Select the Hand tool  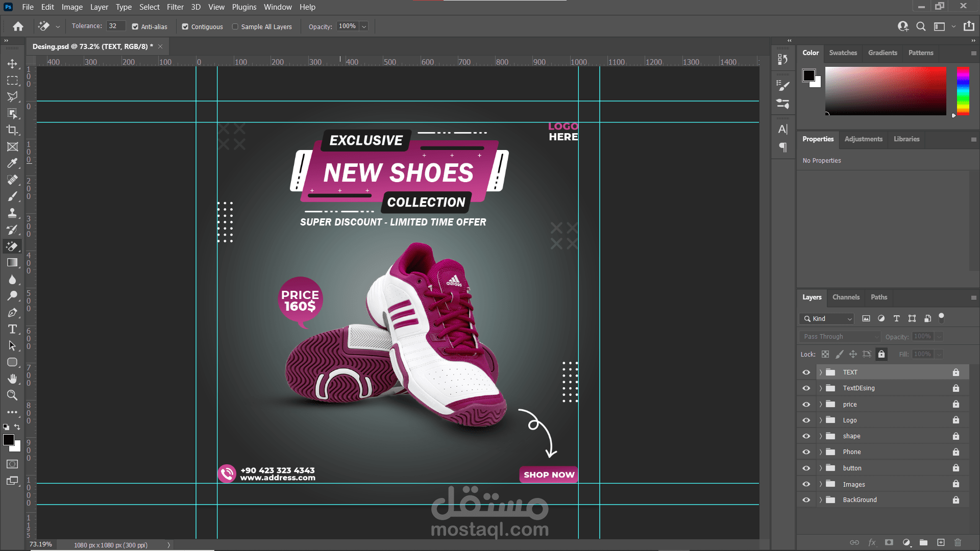12,379
